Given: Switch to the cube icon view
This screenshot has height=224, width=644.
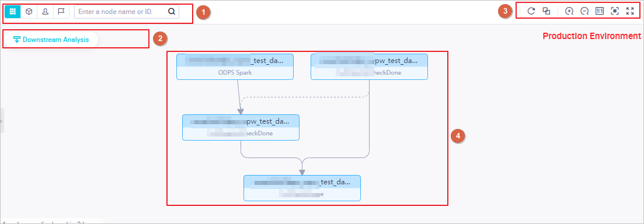Looking at the screenshot, I should pyautogui.click(x=29, y=12).
